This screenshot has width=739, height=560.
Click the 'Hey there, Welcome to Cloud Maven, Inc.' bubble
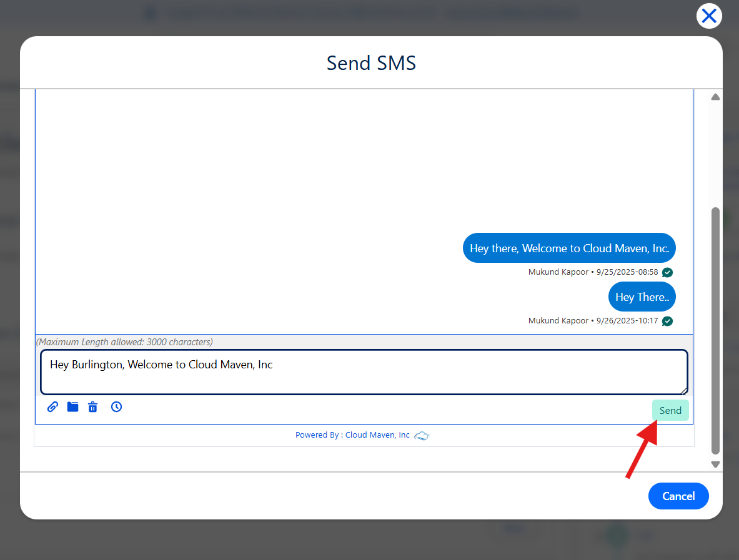569,248
